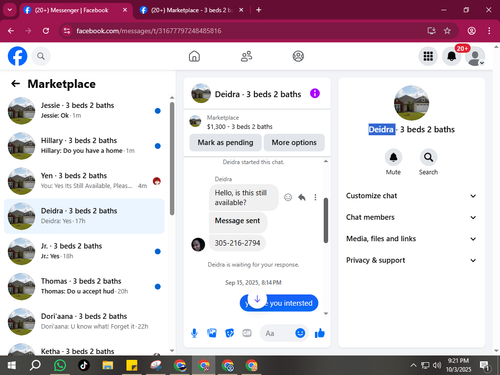Expand Chat members section

pyautogui.click(x=411, y=217)
